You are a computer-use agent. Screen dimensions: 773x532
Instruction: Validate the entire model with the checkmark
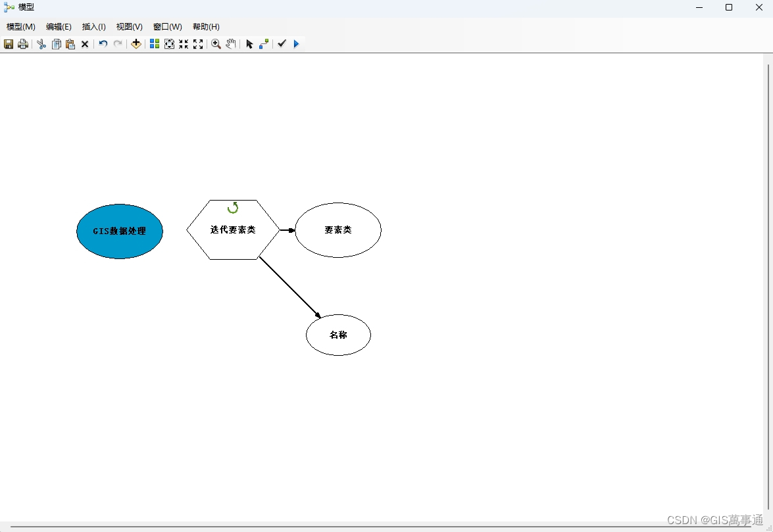[x=282, y=44]
